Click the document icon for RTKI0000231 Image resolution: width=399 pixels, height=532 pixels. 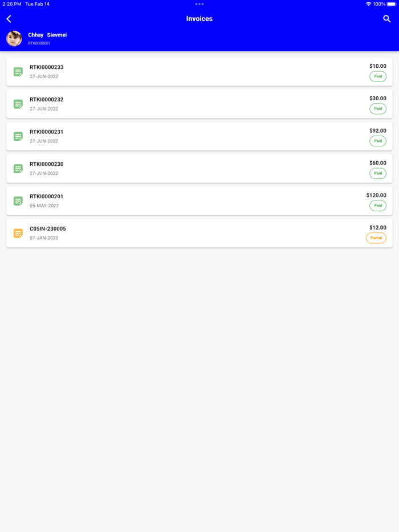(18, 136)
